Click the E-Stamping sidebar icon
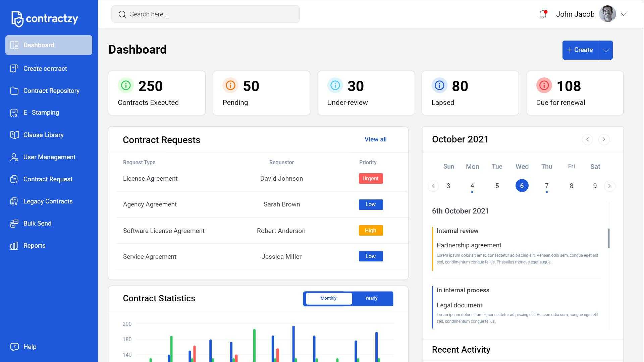This screenshot has height=362, width=644. (14, 113)
